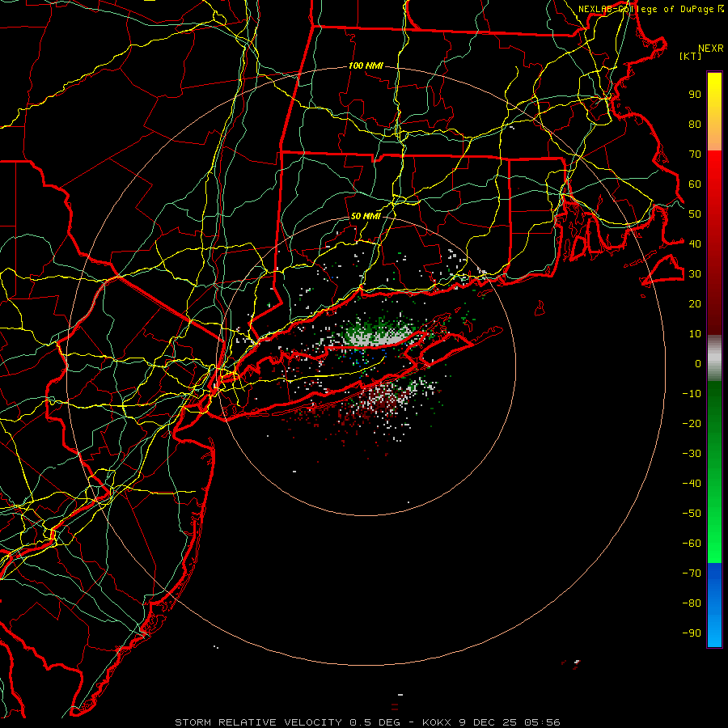Click the 0 value on the velocity scale
The height and width of the screenshot is (728, 728).
tap(698, 363)
